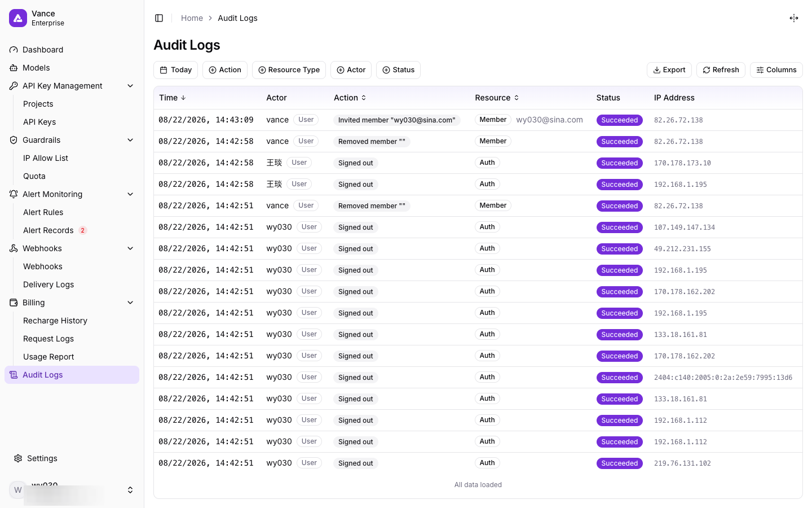812x508 pixels.
Task: Click 'Invited member "wy030@sina.com"' action badge
Action: [x=397, y=120]
